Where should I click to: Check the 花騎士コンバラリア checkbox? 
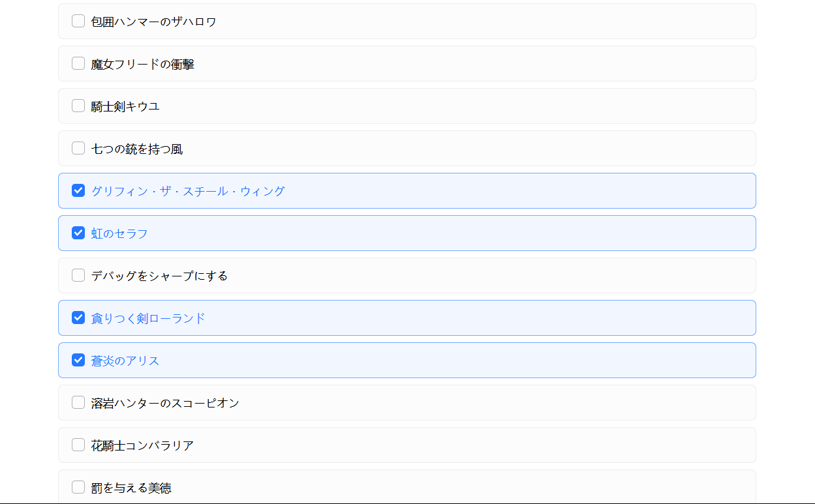78,445
